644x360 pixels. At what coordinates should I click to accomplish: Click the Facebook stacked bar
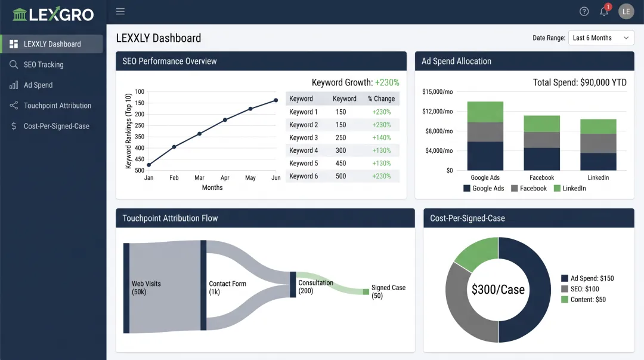541,143
